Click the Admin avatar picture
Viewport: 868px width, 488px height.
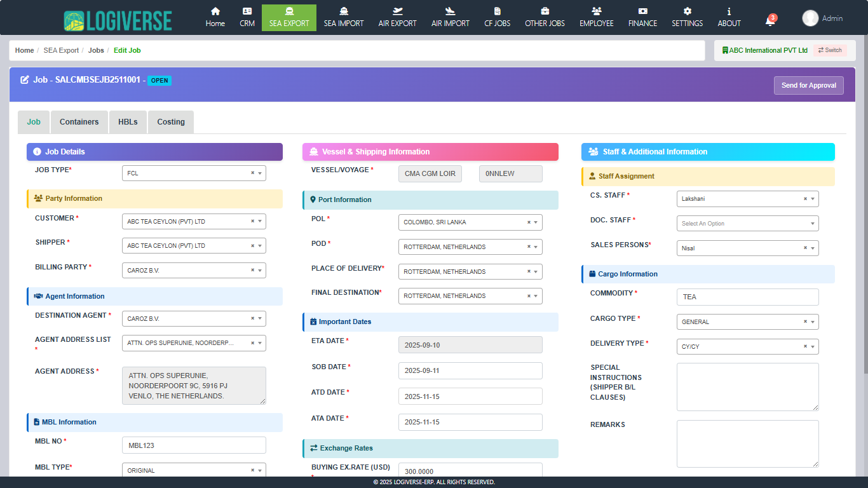pyautogui.click(x=810, y=18)
